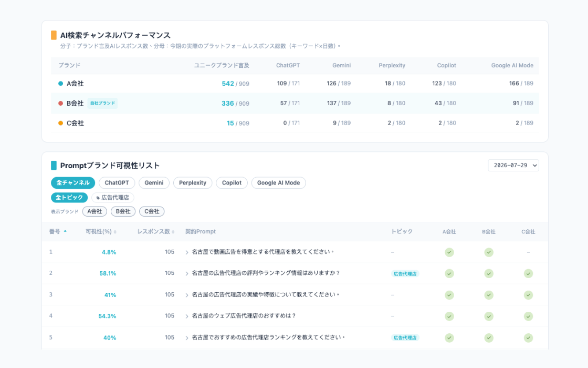Click the green check in row 5 A会社 column
The height and width of the screenshot is (368, 588).
[x=449, y=338]
